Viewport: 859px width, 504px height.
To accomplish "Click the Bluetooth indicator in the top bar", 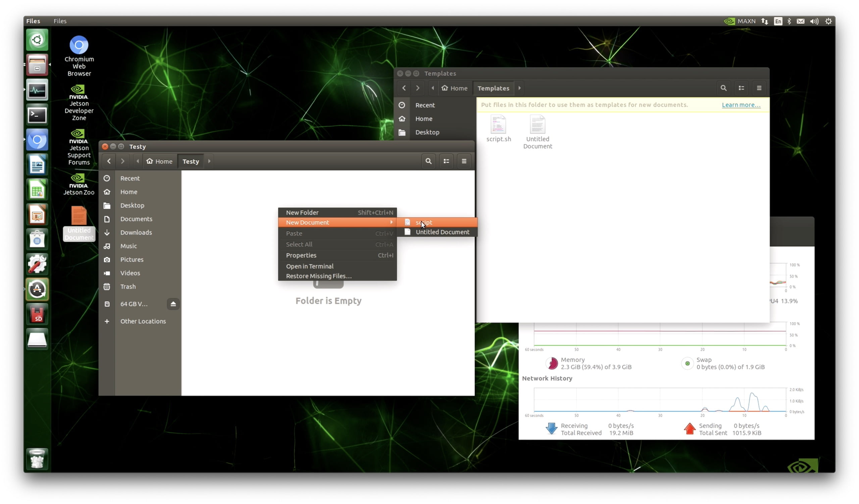I will (x=790, y=21).
